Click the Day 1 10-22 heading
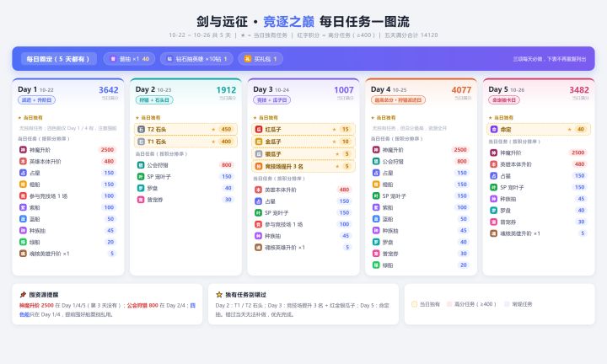 tap(35, 89)
